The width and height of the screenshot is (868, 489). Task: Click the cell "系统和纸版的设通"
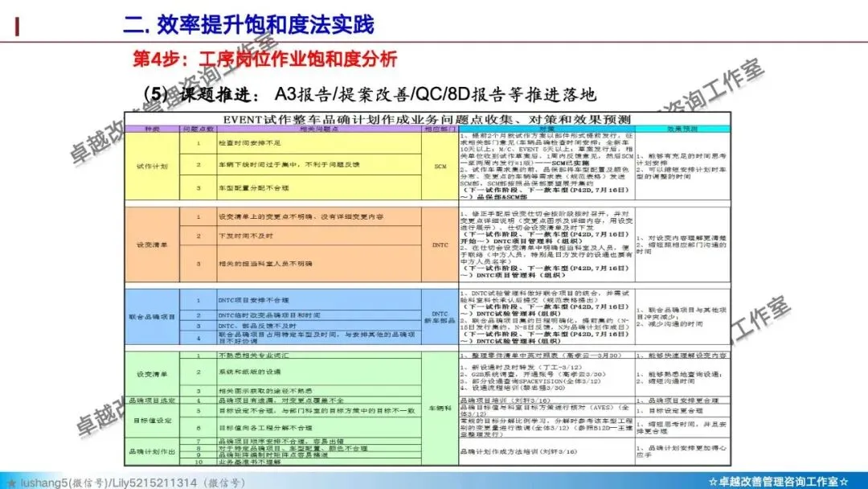[x=319, y=372]
